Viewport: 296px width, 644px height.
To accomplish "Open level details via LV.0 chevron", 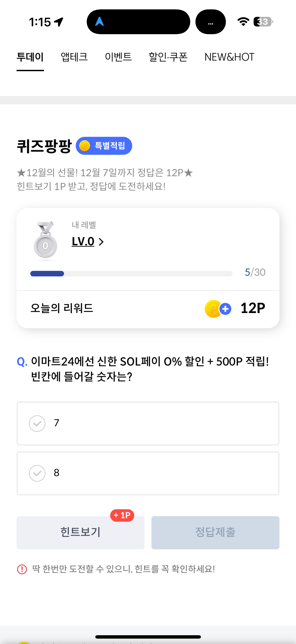I will (88, 242).
